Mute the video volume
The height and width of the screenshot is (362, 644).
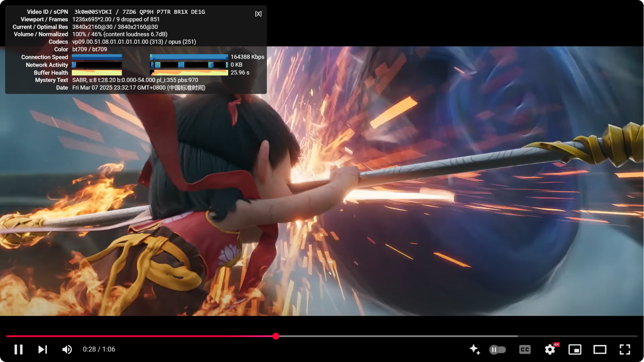[x=67, y=350]
